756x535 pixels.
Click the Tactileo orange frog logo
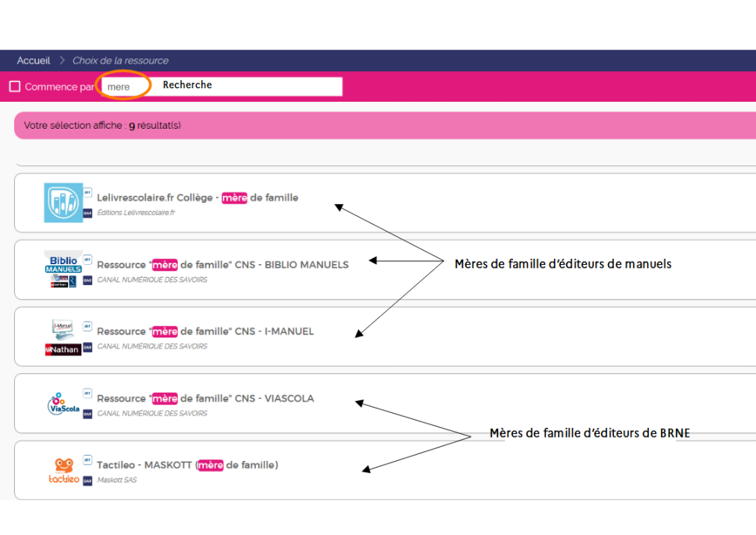coord(64,471)
